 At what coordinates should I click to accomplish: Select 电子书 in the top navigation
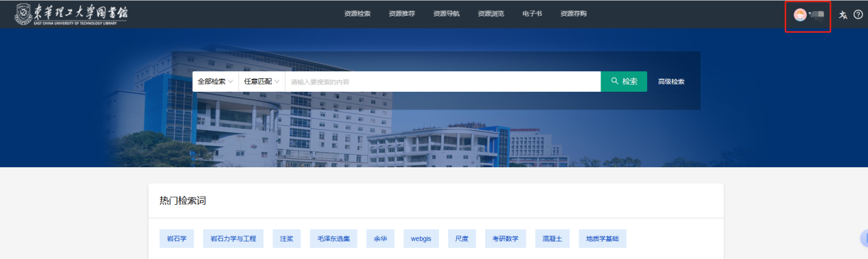(x=532, y=14)
